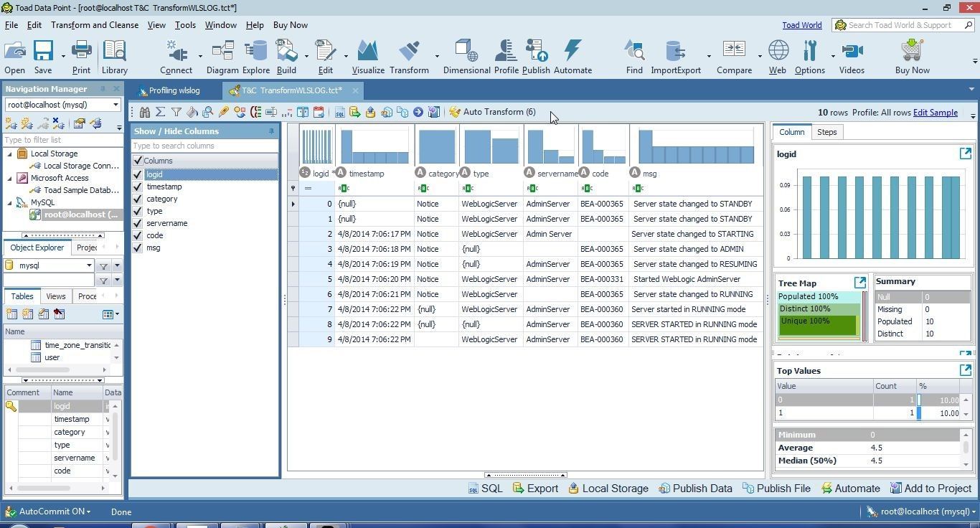Click the Publish Data button
The image size is (980, 528).
coord(695,489)
